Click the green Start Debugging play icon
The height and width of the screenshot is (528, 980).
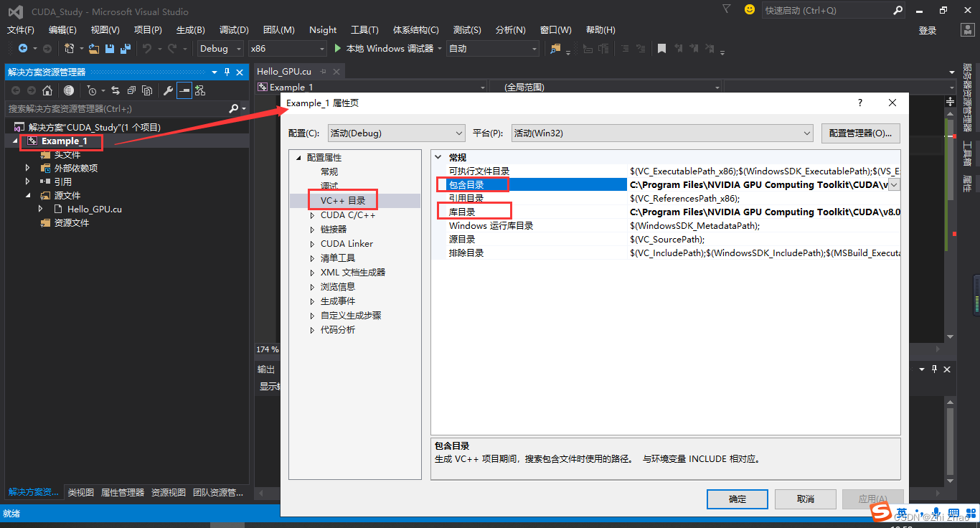(x=339, y=48)
